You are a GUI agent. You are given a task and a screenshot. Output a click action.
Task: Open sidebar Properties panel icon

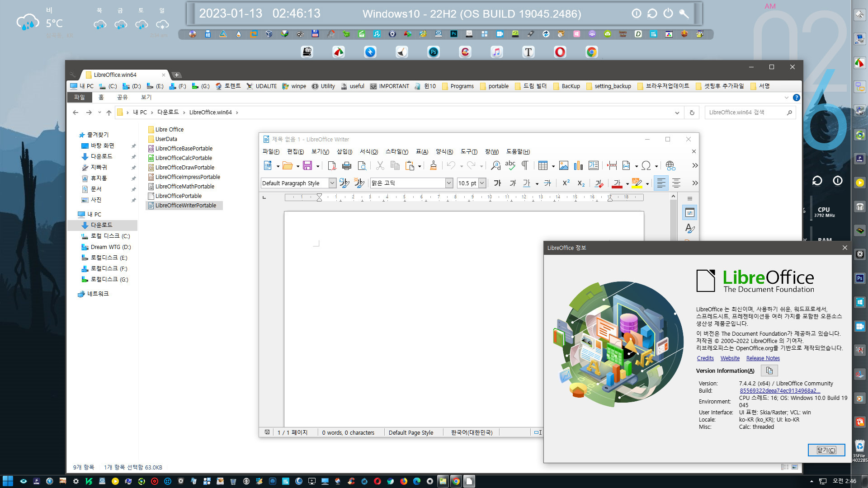pyautogui.click(x=690, y=213)
